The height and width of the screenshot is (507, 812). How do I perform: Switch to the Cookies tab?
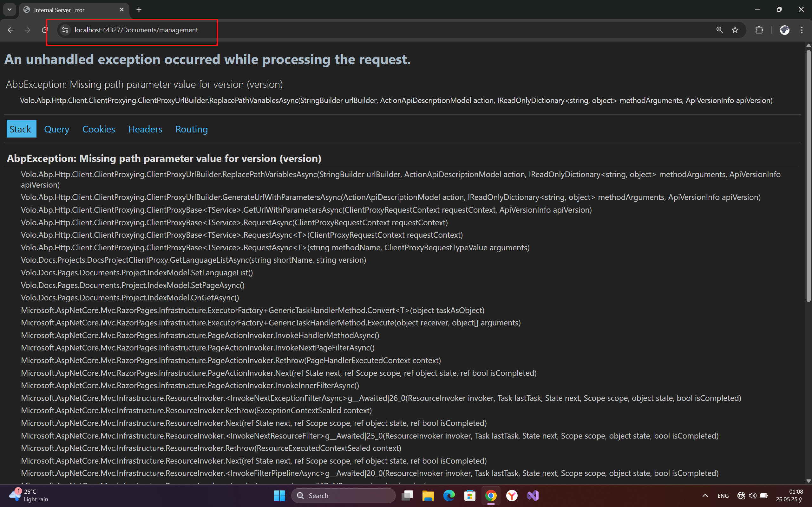click(x=99, y=129)
